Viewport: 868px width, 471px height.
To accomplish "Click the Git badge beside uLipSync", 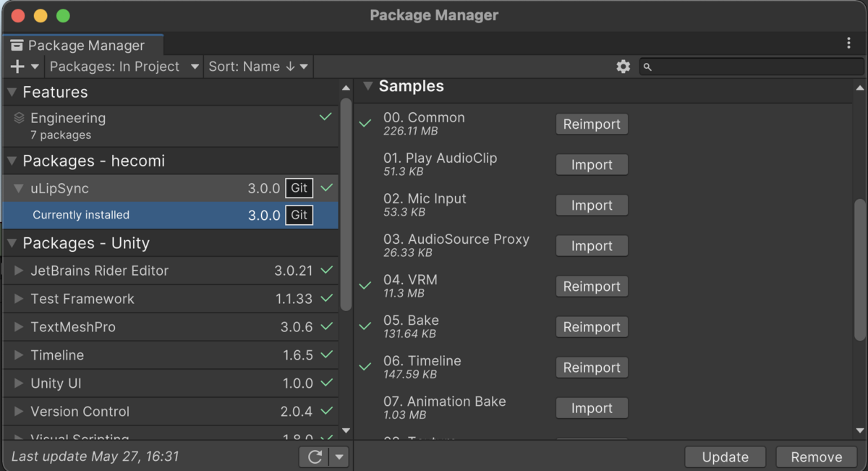I will click(299, 188).
